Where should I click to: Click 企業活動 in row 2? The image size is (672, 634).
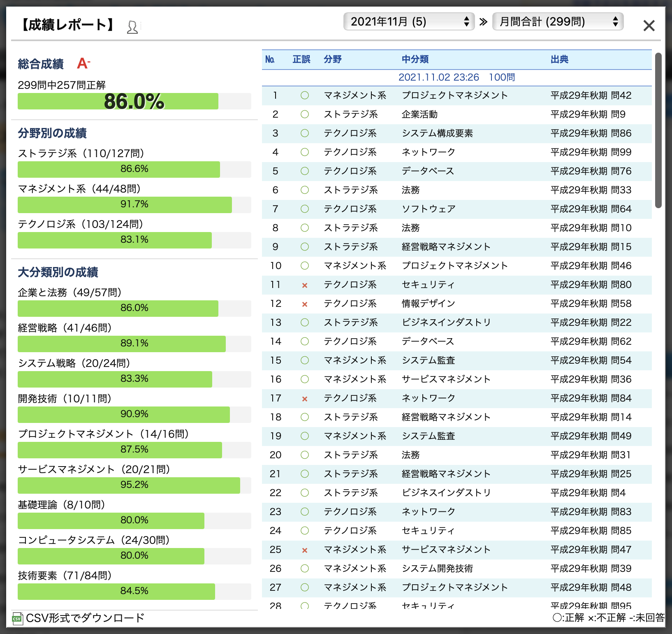pos(419,114)
